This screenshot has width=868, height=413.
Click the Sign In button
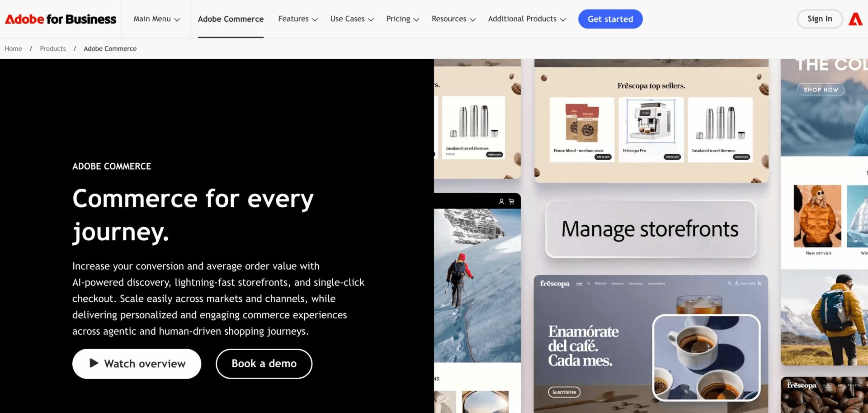pos(820,19)
